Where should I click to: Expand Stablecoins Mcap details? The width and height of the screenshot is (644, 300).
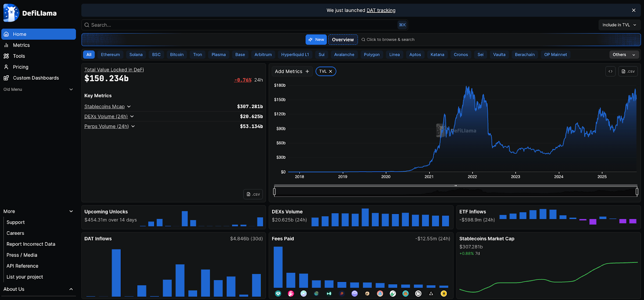pyautogui.click(x=129, y=107)
